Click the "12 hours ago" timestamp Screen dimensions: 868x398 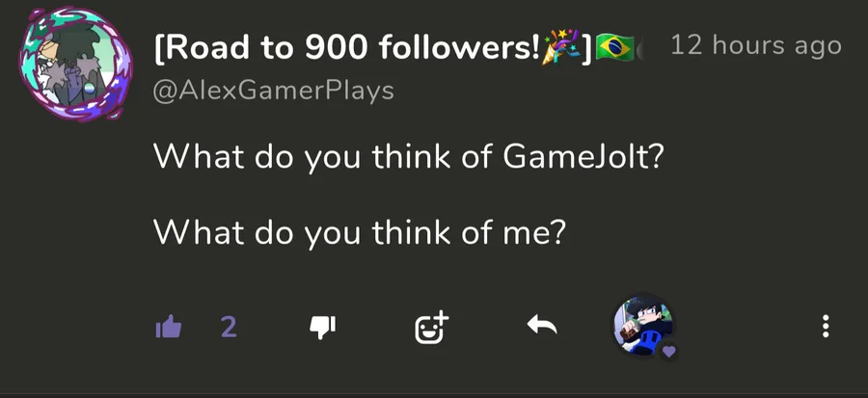click(x=755, y=45)
